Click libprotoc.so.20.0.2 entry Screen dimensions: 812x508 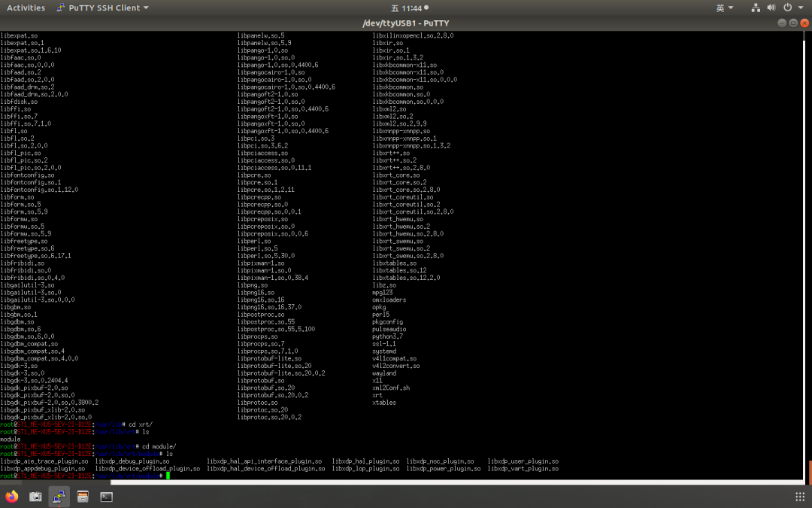coord(269,417)
